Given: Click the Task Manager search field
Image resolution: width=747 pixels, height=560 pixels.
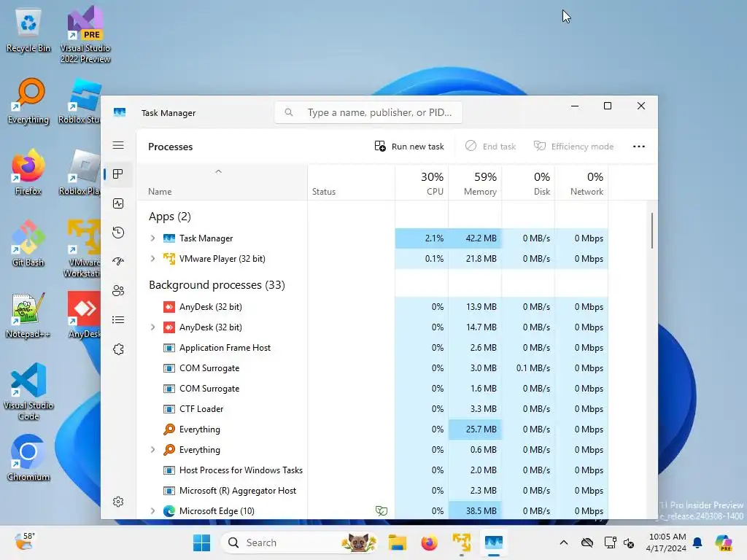Looking at the screenshot, I should pos(368,112).
